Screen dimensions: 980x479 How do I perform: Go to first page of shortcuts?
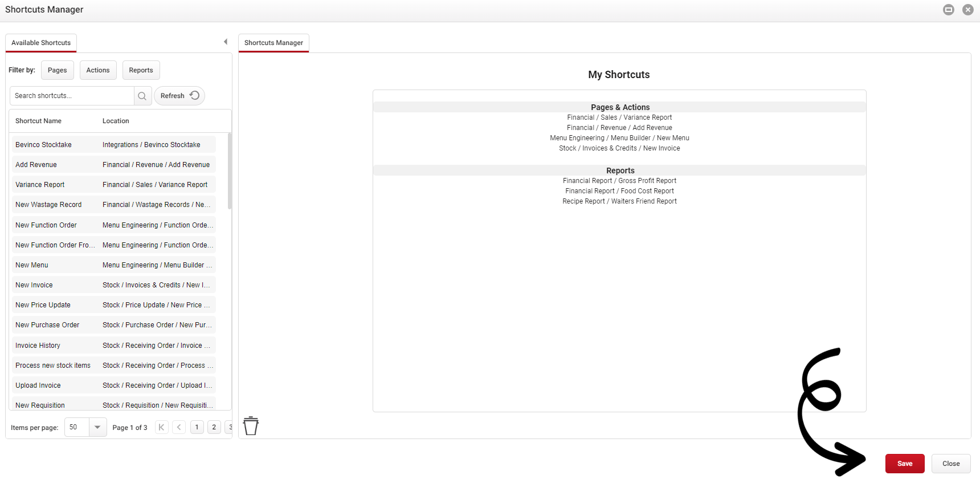click(162, 427)
